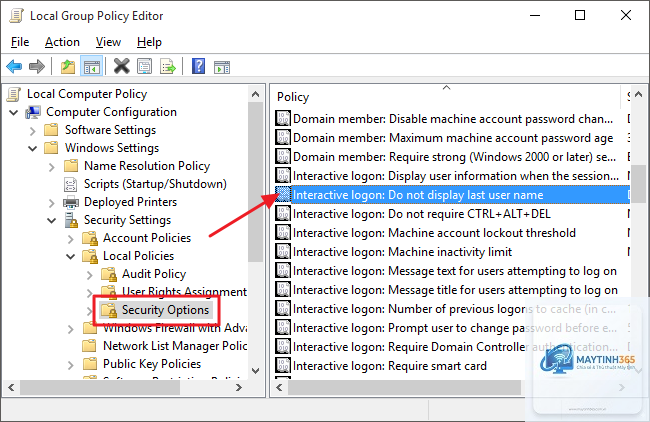Select User Rights Assignment tree item
This screenshot has width=650, height=422.
tap(184, 292)
